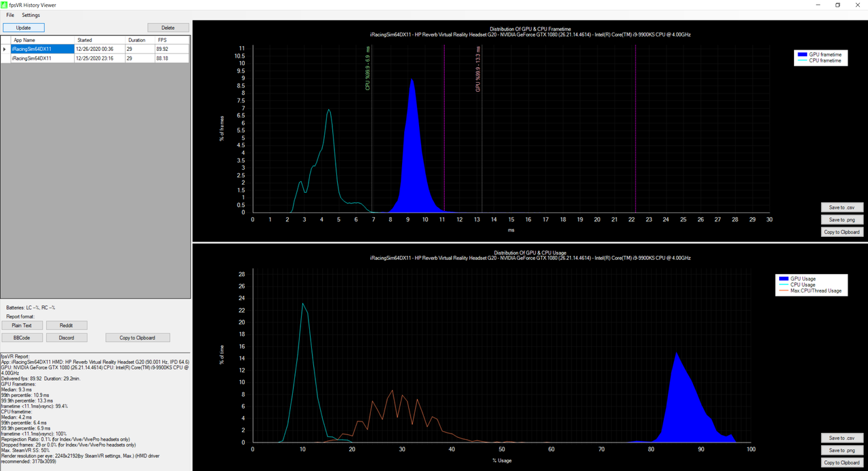Click the GPU Usage legend swatch
Viewport: 868px width, 471px height.
[783, 279]
